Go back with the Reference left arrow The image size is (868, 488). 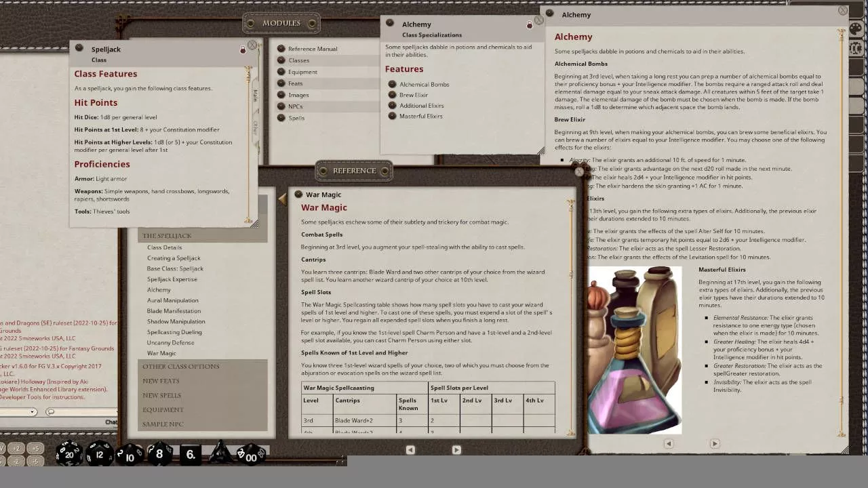pyautogui.click(x=282, y=199)
